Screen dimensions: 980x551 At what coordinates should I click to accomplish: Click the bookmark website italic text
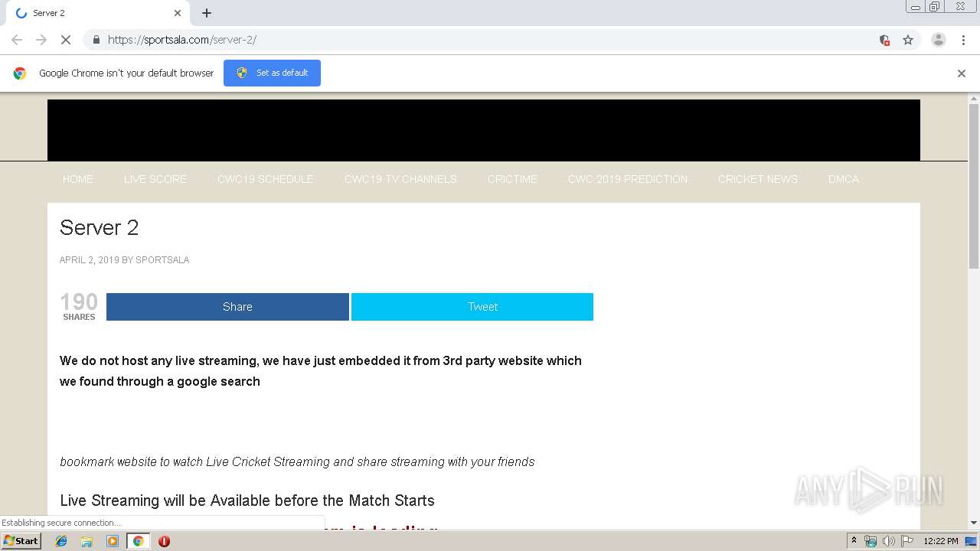(297, 462)
